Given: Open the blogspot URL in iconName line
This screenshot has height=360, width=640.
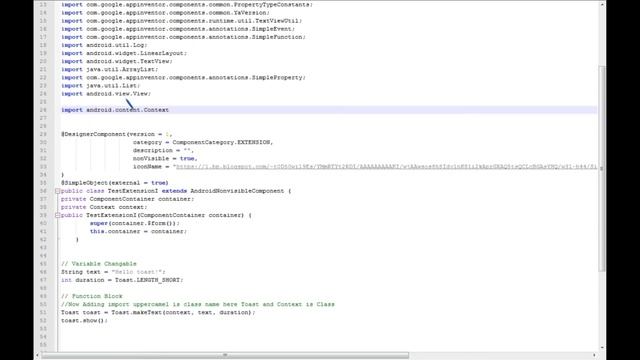Looking at the screenshot, I should 386,167.
